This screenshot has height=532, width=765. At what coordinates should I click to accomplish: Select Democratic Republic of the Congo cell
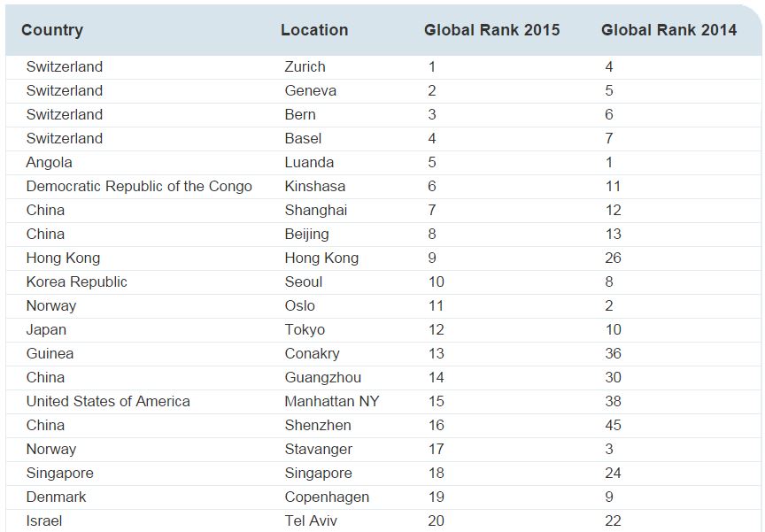(x=139, y=186)
